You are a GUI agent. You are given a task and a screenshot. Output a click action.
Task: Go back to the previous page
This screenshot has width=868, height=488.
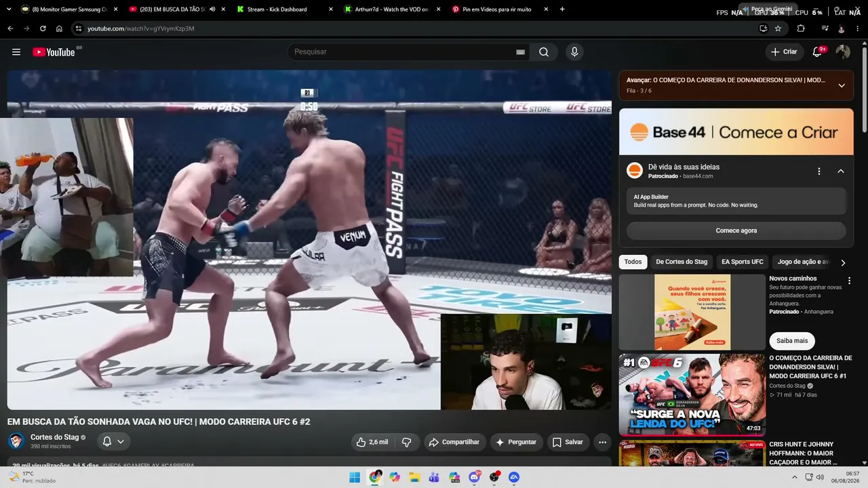10,28
